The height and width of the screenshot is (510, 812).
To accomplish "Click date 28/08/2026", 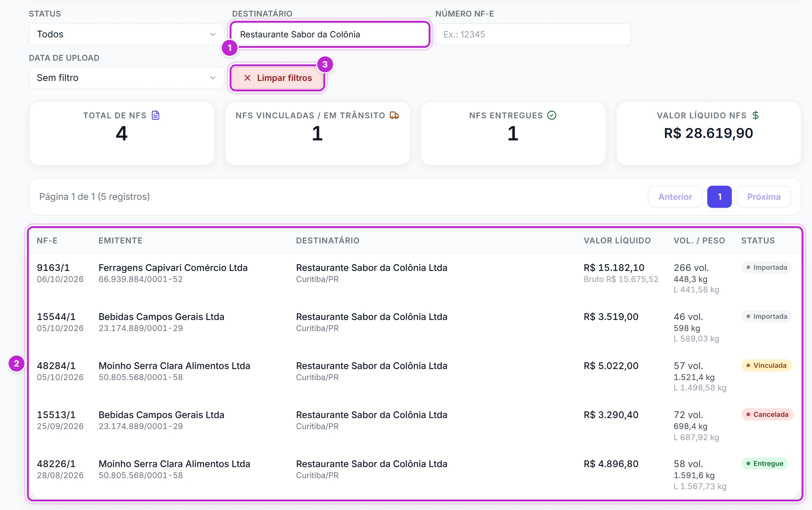I will pos(60,475).
